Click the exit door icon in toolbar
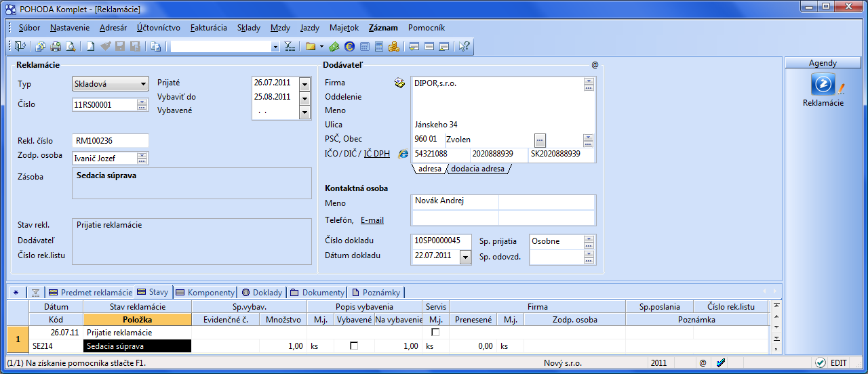Image resolution: width=868 pixels, height=374 pixels. click(x=20, y=47)
